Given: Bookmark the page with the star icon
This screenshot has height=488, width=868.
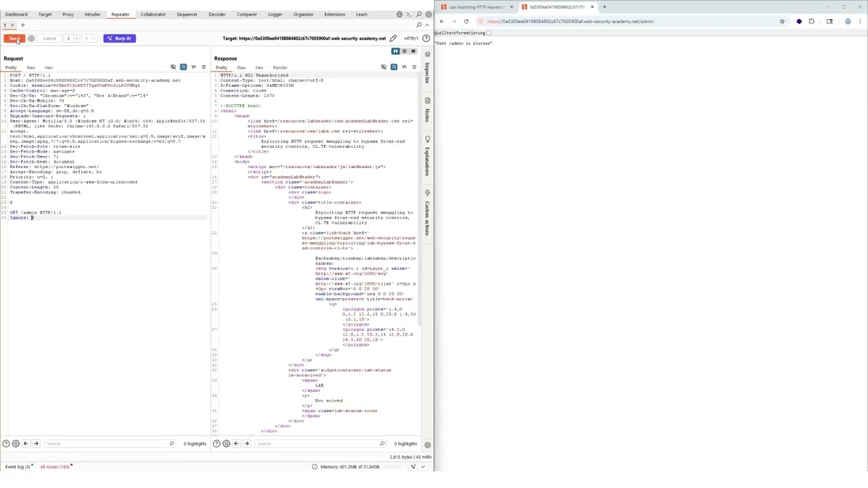Looking at the screenshot, I should 782,22.
